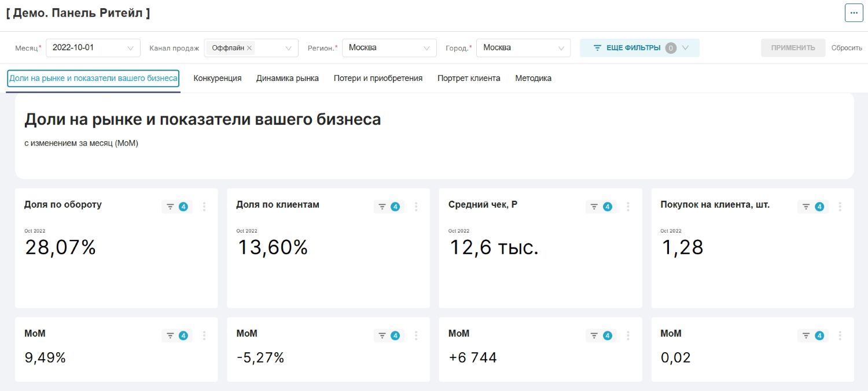Viewport: 868px width, 391px height.
Task: Click filter badge on Средний чек card
Action: (601, 206)
